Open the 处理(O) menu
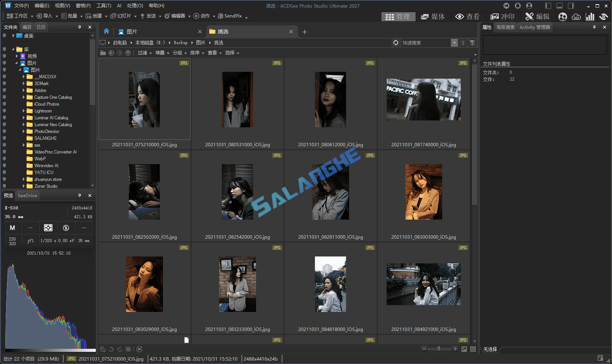The image size is (612, 364). tap(135, 6)
